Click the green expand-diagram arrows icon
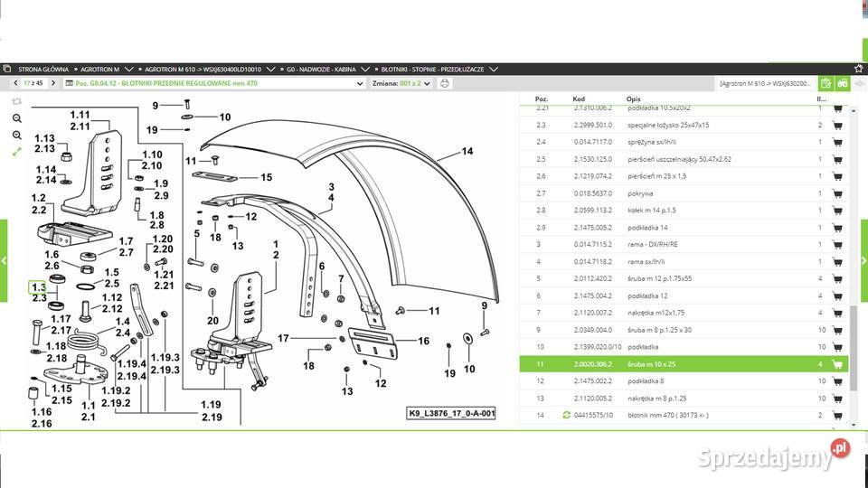This screenshot has width=868, height=488. pos(16,152)
